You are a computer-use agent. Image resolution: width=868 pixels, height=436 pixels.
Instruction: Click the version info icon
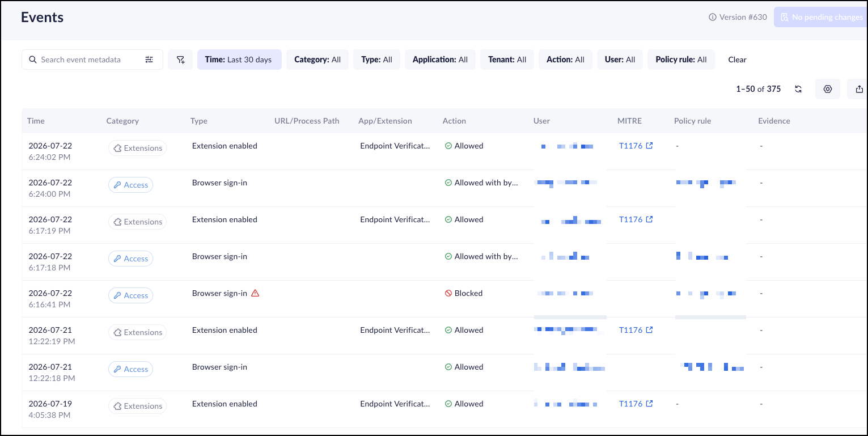coord(713,17)
